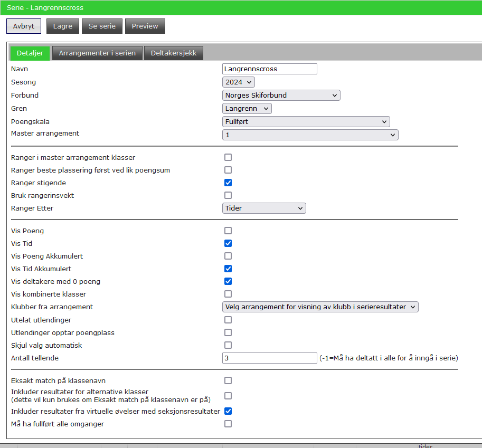Uncheck Vis Tid checkbox
482x448 pixels.
tap(228, 243)
